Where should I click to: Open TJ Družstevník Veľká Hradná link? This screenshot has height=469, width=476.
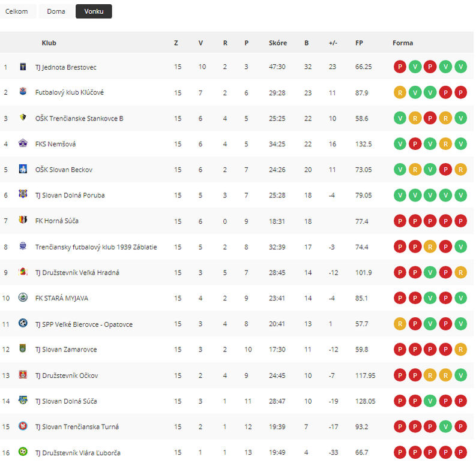(77, 273)
